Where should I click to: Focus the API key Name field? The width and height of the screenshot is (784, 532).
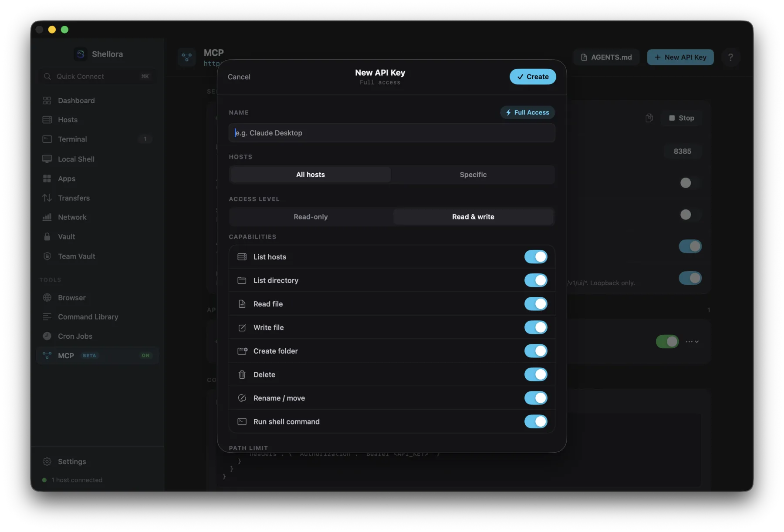tap(392, 133)
